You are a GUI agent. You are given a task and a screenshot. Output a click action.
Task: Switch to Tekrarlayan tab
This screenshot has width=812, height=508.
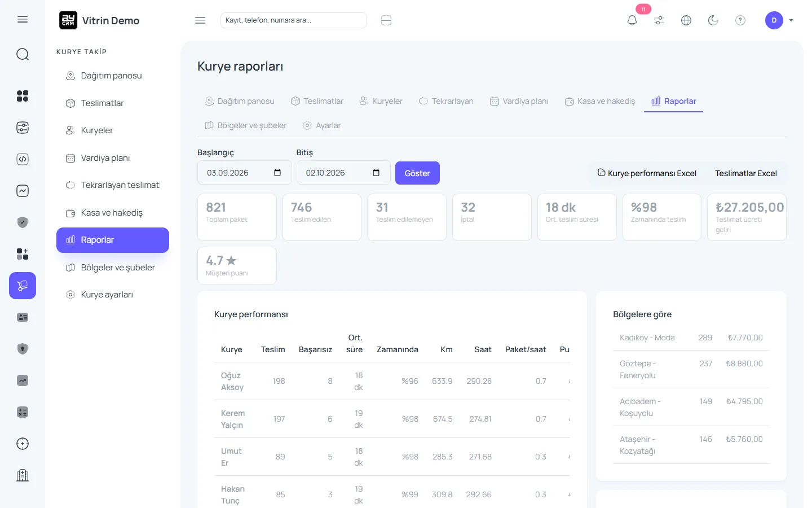(x=446, y=101)
